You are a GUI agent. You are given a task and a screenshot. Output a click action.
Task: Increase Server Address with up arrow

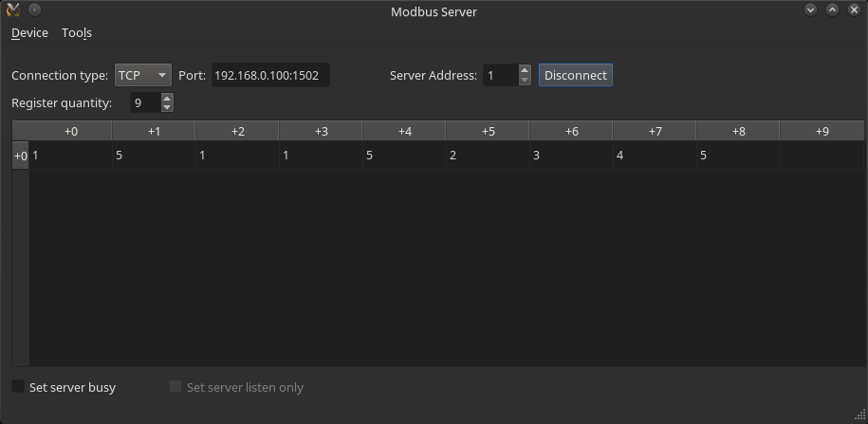[525, 70]
